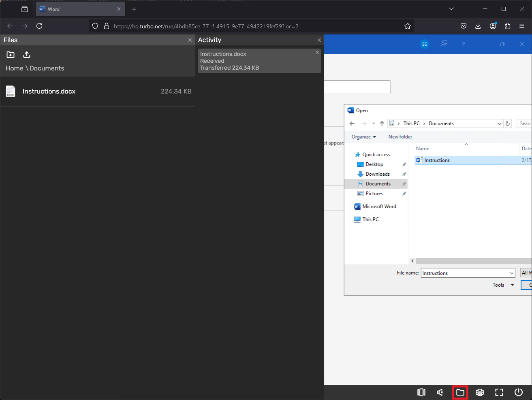The height and width of the screenshot is (400, 532).
Task: Open the highlighted file-sharing folder icon
Action: pos(460,392)
